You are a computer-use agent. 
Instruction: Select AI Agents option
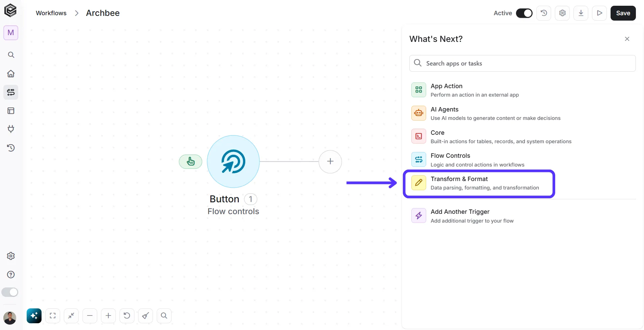[522, 113]
